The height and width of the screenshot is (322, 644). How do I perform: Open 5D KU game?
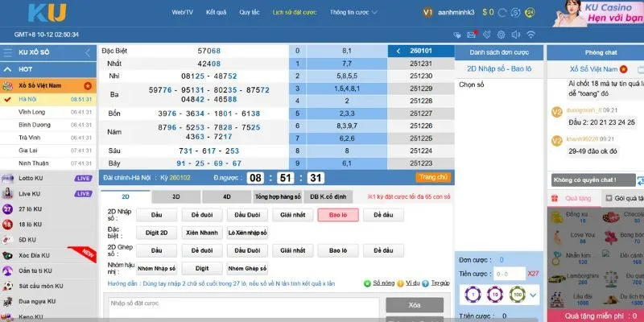tap(48, 240)
